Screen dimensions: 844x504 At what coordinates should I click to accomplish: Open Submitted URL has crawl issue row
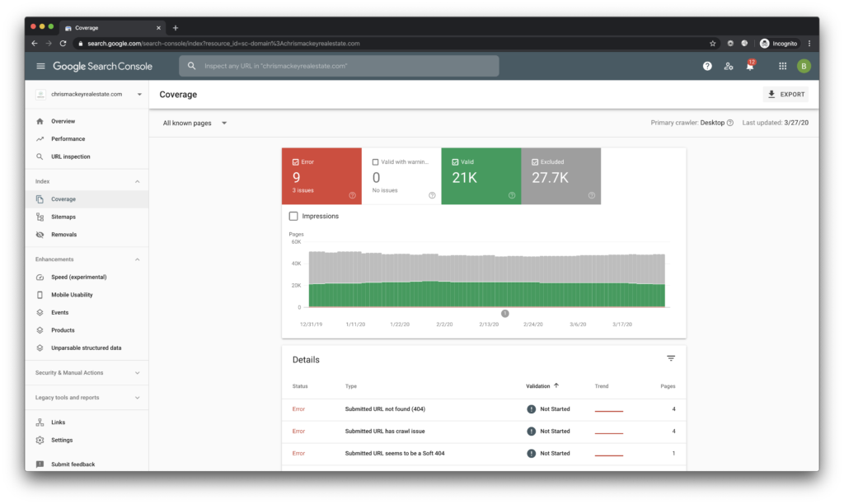(484, 432)
